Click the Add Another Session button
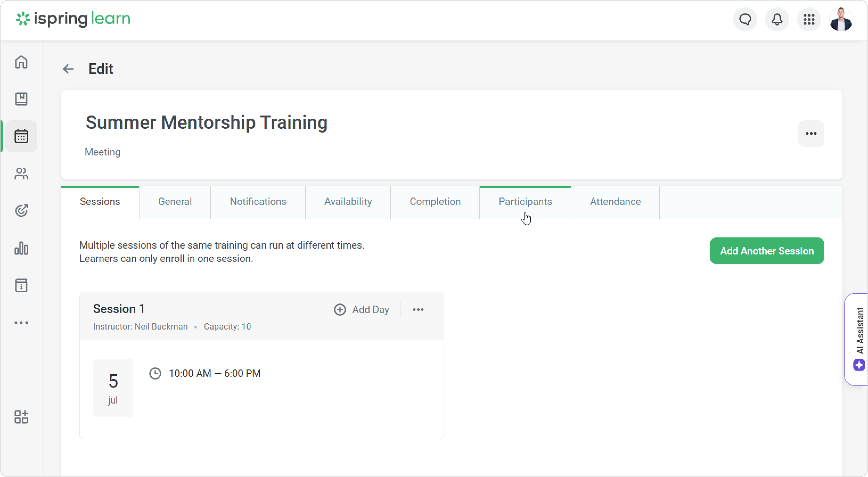The width and height of the screenshot is (868, 477). (767, 251)
